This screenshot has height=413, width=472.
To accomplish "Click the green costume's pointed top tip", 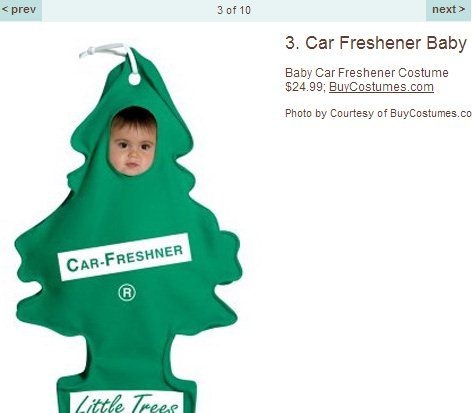I will [x=133, y=52].
